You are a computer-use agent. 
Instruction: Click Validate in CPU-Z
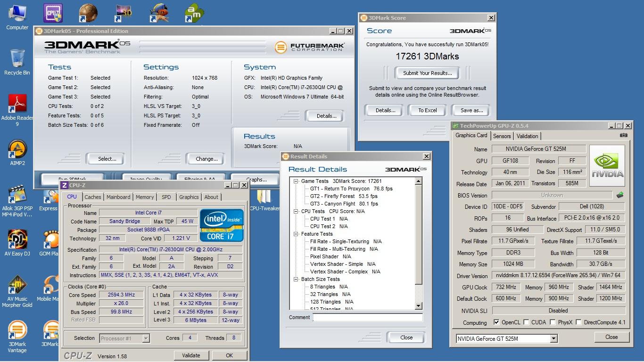tap(191, 355)
